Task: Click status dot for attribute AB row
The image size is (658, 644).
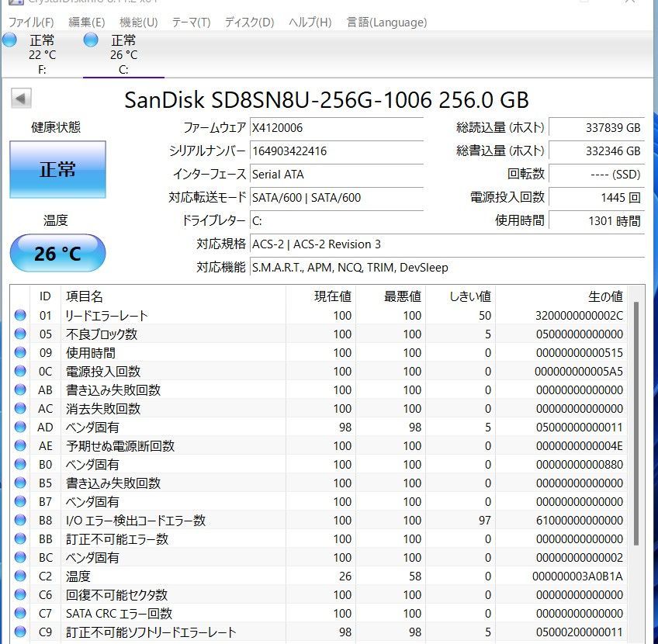Action: 20,390
